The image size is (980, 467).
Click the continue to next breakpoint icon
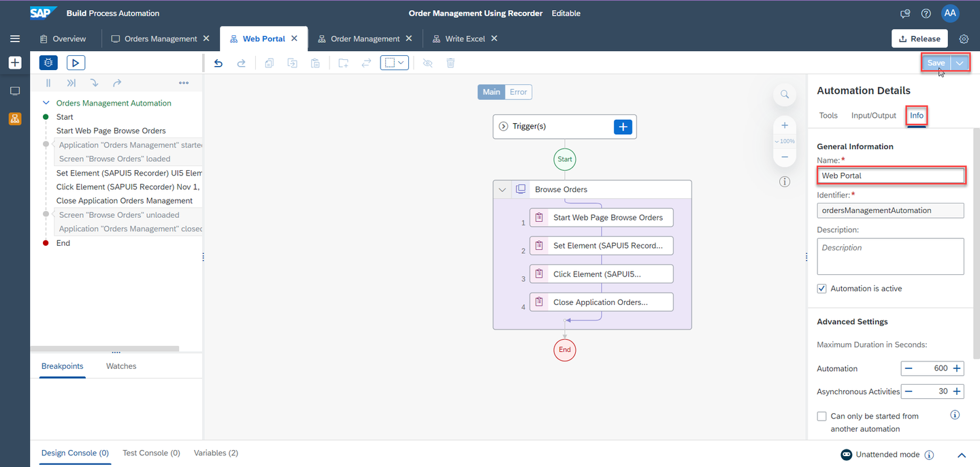(x=71, y=83)
